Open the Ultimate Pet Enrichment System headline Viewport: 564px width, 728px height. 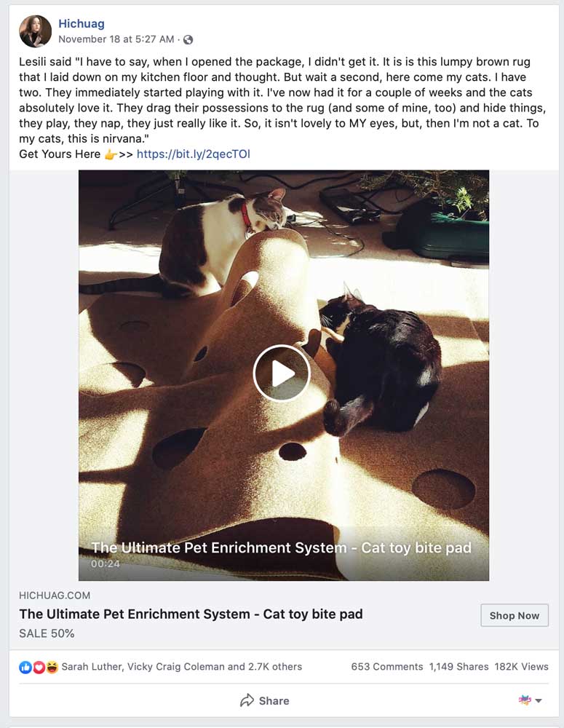tap(191, 614)
